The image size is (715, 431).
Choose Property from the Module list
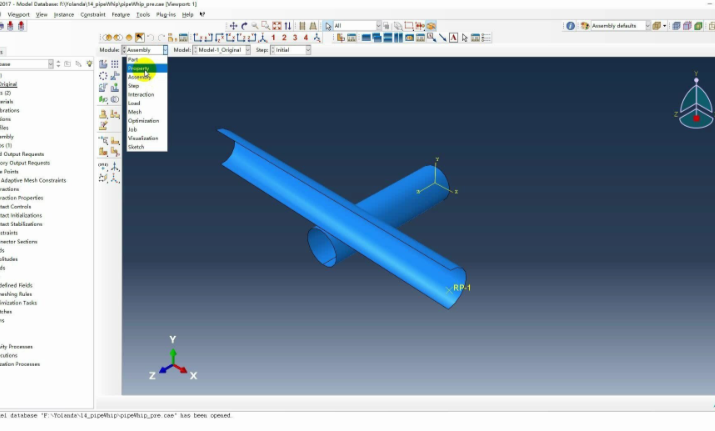tap(139, 68)
